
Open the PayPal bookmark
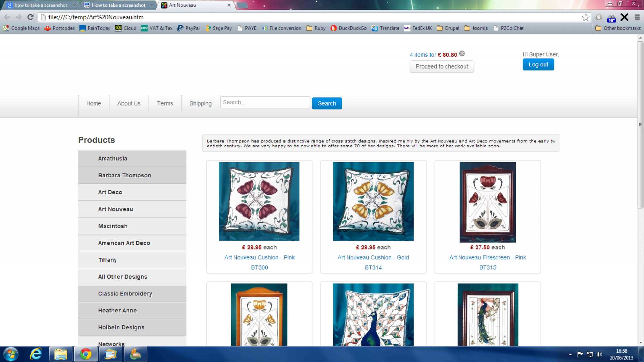click(x=188, y=28)
